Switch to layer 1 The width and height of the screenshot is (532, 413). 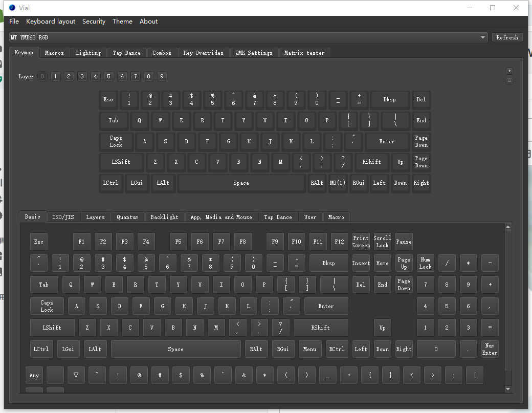tap(56, 77)
